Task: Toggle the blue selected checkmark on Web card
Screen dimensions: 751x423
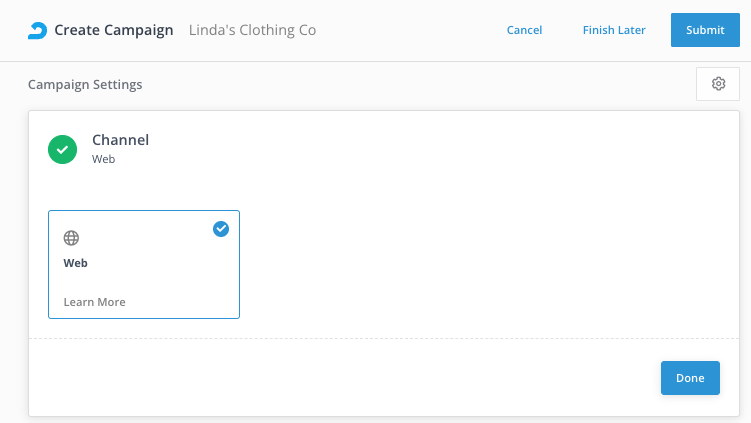Action: 221,229
